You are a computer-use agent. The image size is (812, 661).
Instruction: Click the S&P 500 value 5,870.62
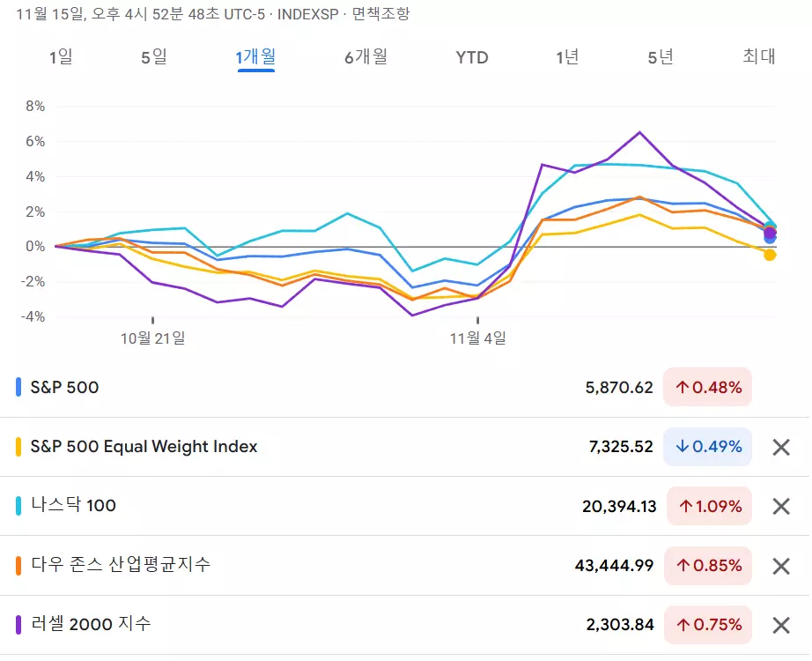[x=619, y=387]
